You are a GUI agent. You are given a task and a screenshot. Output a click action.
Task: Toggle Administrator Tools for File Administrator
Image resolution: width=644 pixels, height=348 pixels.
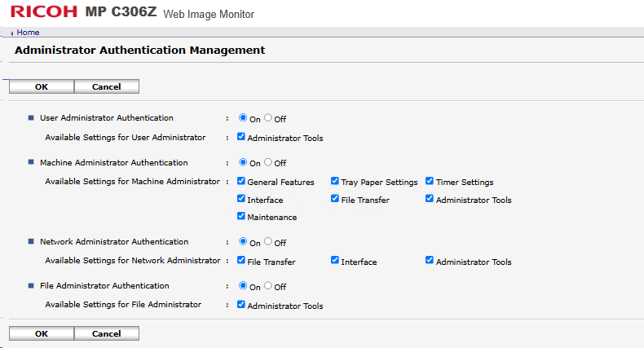pos(241,305)
